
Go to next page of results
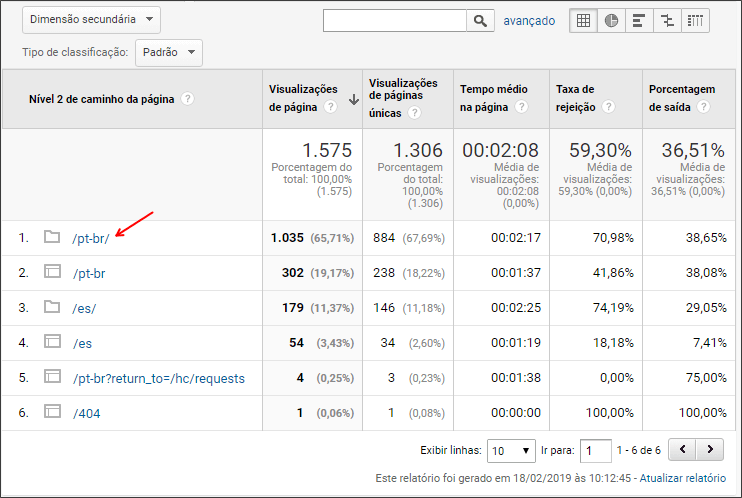[x=709, y=450]
